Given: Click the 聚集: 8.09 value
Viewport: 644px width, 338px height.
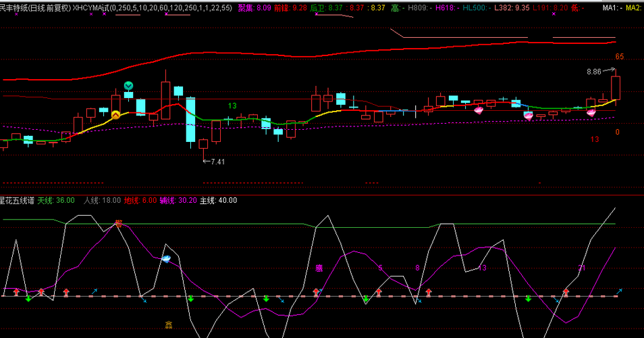Looking at the screenshot, I should tap(254, 8).
